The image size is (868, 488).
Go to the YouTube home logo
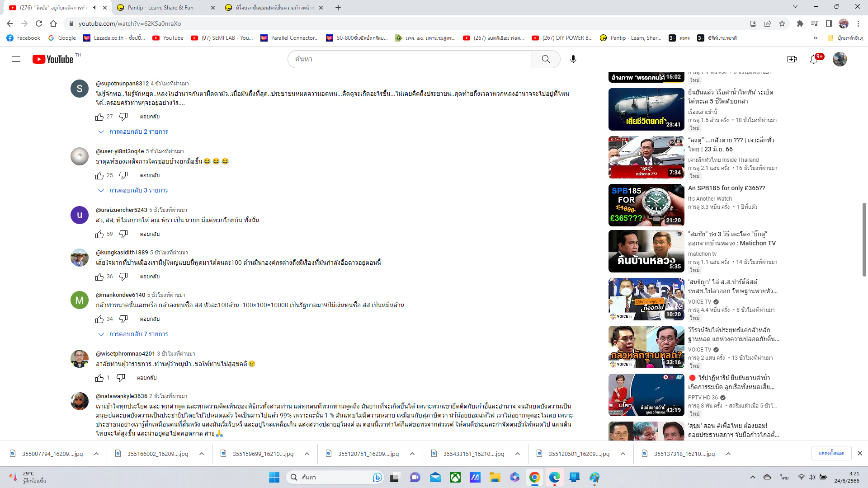tap(53, 59)
